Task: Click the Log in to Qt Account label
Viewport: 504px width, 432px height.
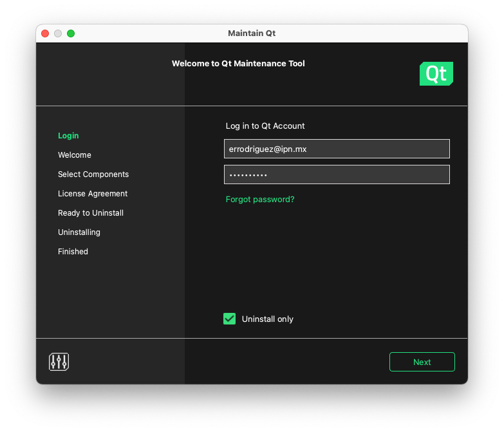Action: coord(265,126)
